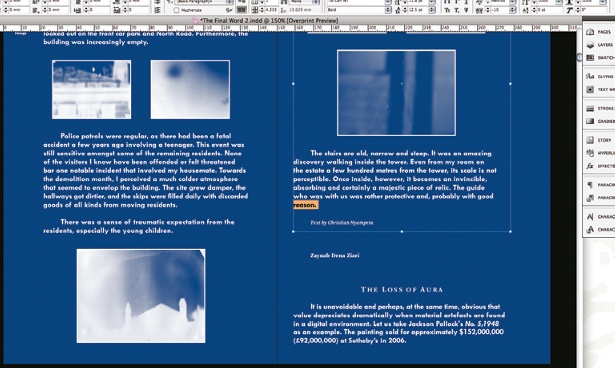Open the Layers panel

[x=600, y=45]
